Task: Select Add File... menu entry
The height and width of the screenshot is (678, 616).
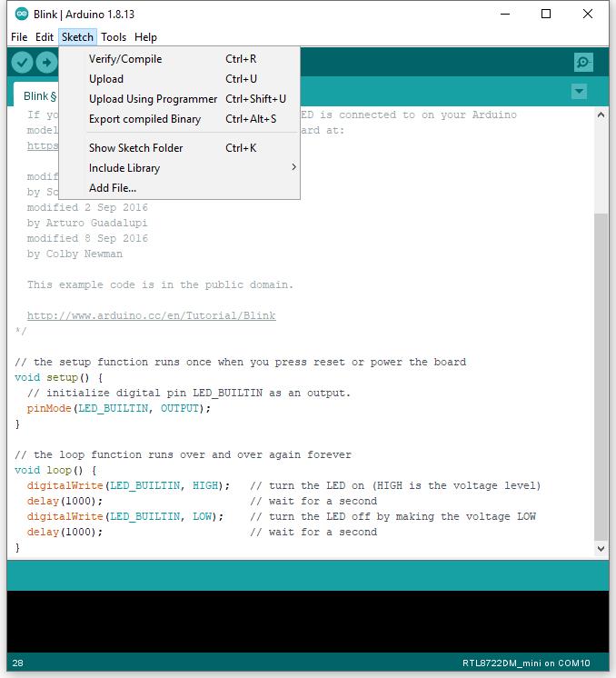Action: [179, 188]
